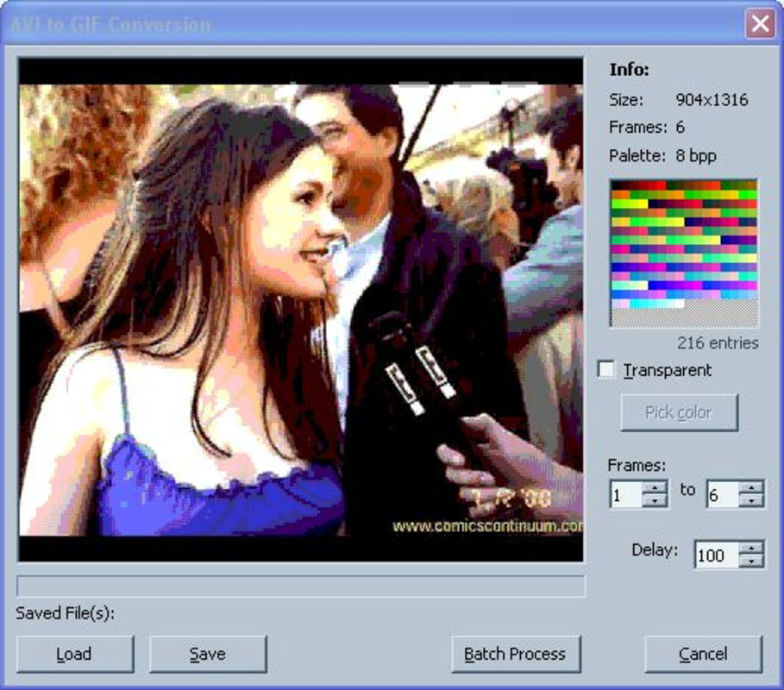Image resolution: width=784 pixels, height=690 pixels.
Task: Decrease the Delay value
Action: click(x=751, y=561)
